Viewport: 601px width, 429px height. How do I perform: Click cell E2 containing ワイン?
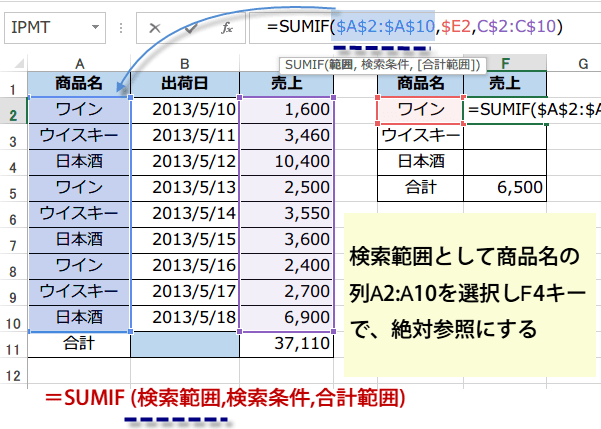pos(420,110)
